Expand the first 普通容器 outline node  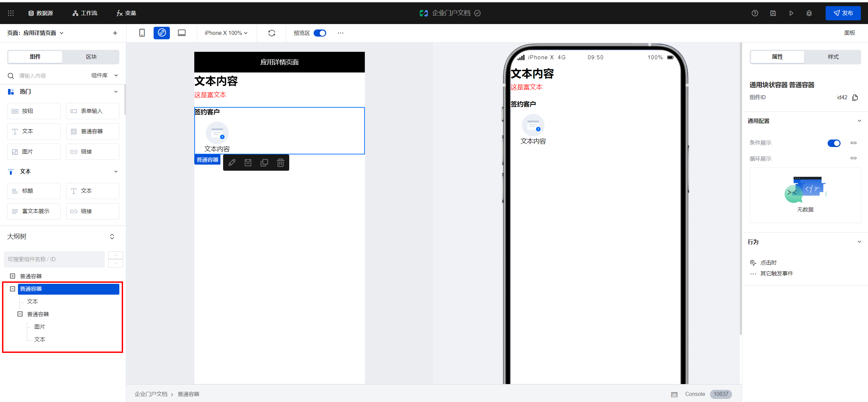13,276
